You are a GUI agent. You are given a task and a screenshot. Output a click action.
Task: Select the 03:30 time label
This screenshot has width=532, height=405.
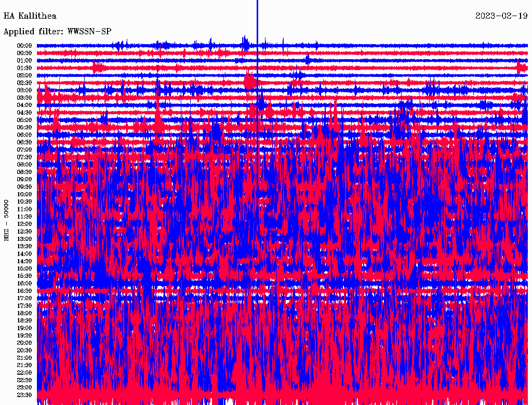pos(24,98)
